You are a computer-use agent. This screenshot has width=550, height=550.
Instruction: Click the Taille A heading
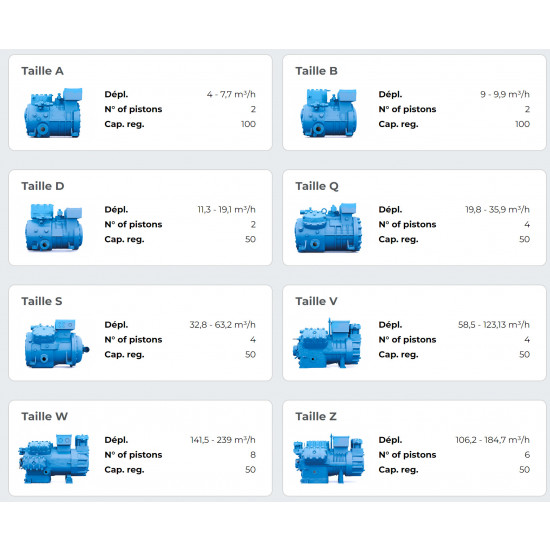(x=42, y=71)
